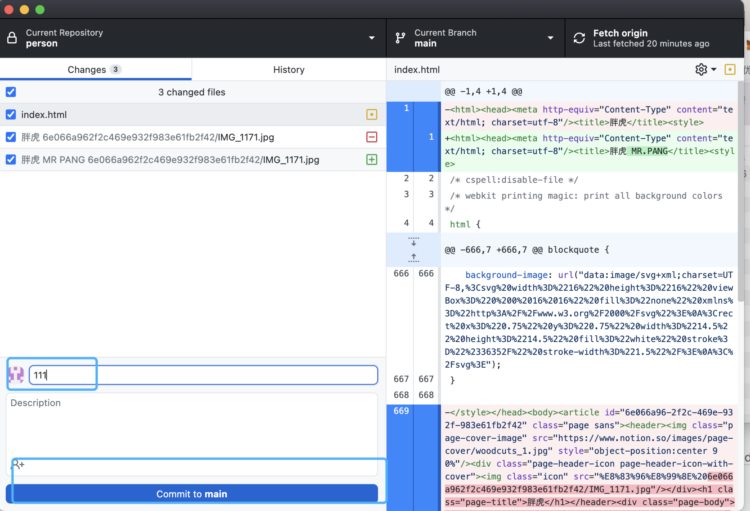Expand the Current Branch main dropdown
This screenshot has height=511, width=750.
click(474, 38)
